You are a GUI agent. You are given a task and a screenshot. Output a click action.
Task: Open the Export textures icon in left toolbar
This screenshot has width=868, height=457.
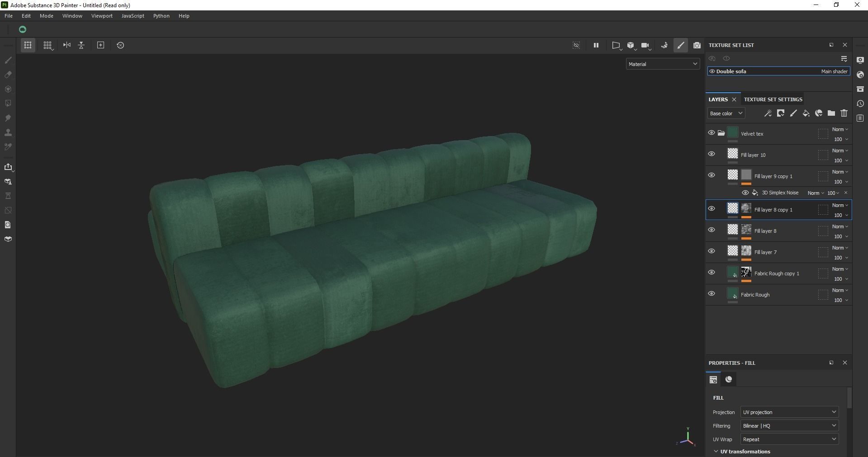click(x=8, y=167)
